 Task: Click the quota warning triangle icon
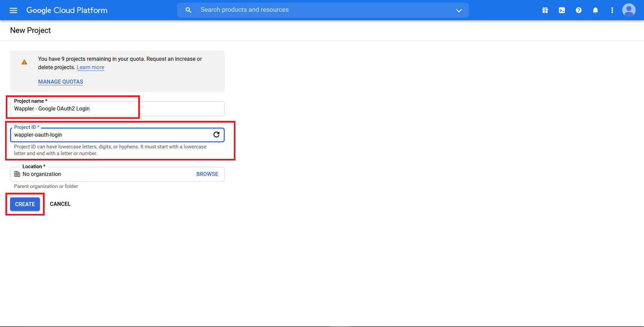coord(24,62)
